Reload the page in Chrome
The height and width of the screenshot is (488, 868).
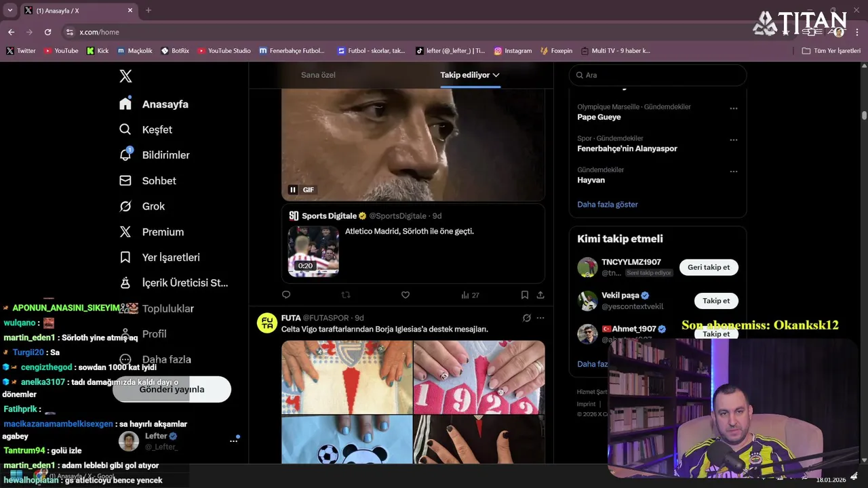click(47, 32)
